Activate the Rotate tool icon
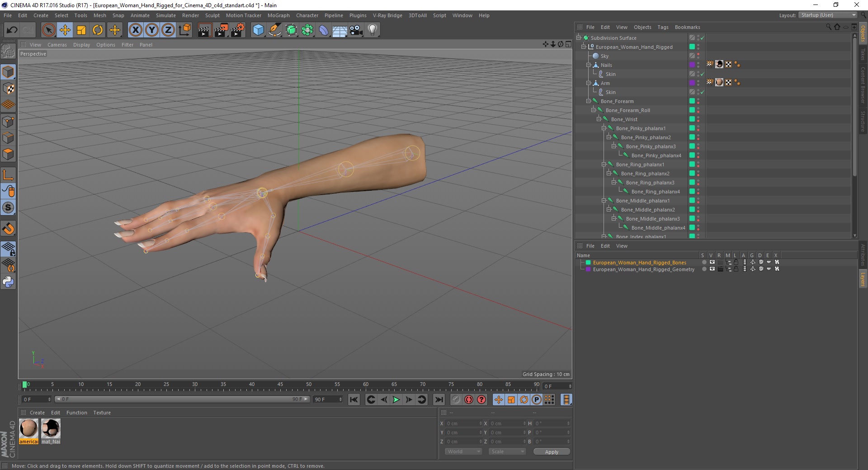The width and height of the screenshot is (868, 470). click(x=98, y=30)
